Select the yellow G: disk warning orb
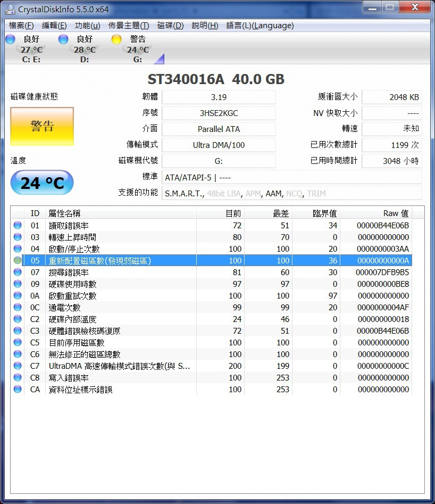Screen dimensions: 435x504 click(116, 39)
